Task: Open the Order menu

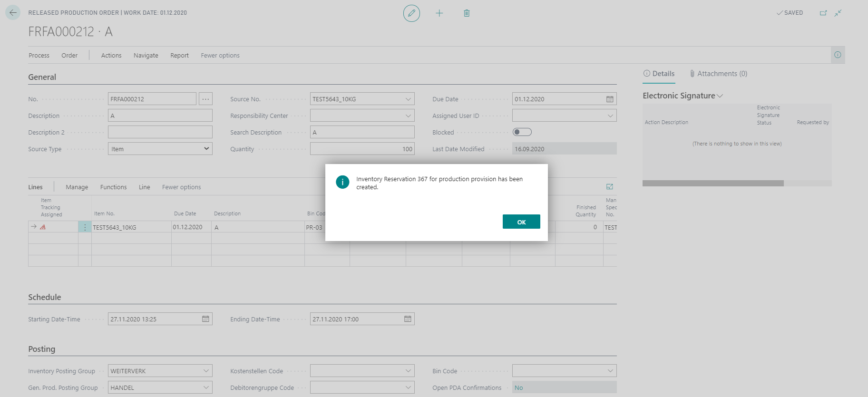Action: click(x=69, y=55)
